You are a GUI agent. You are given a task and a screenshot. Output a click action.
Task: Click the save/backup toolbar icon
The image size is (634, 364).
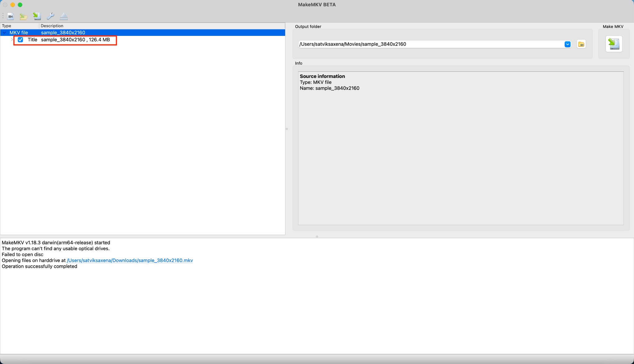[x=37, y=16]
